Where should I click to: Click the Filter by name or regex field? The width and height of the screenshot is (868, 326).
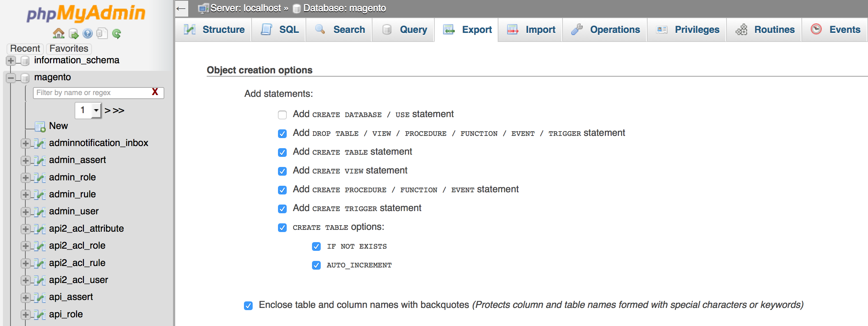tap(92, 93)
